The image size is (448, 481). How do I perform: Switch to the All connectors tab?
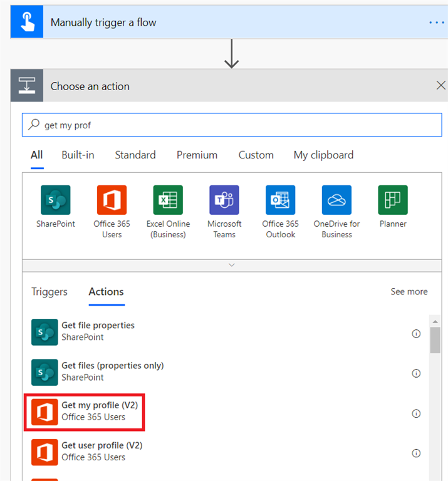coord(37,155)
